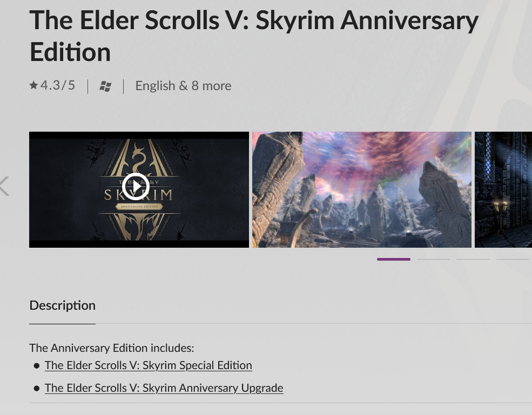Click the bullet beside Special Edition link
The width and height of the screenshot is (532, 415).
(37, 366)
